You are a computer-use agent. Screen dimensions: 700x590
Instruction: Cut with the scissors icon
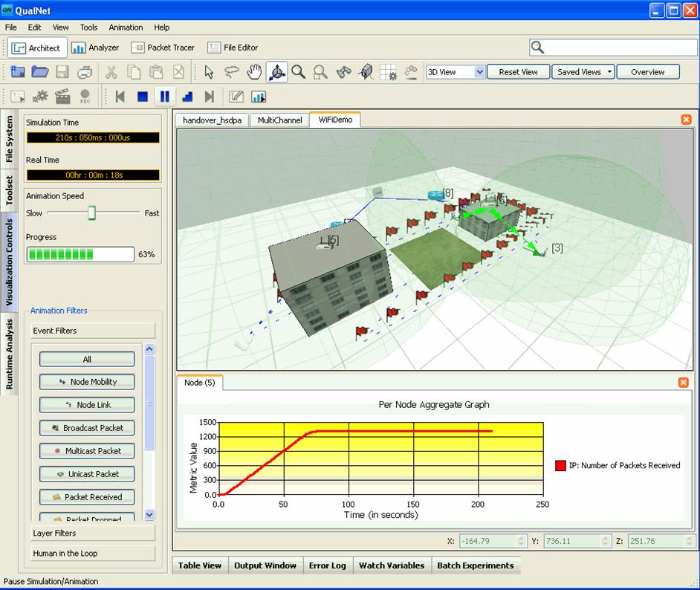111,72
